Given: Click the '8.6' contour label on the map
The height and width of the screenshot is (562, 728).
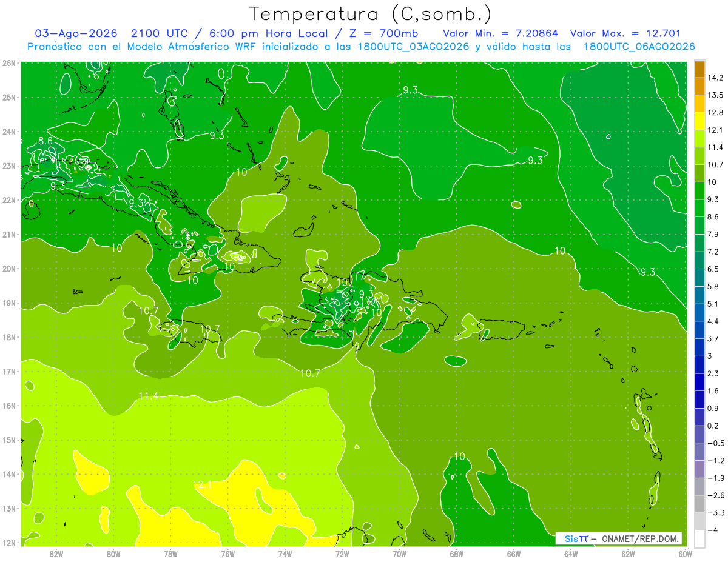Looking at the screenshot, I should pos(45,141).
